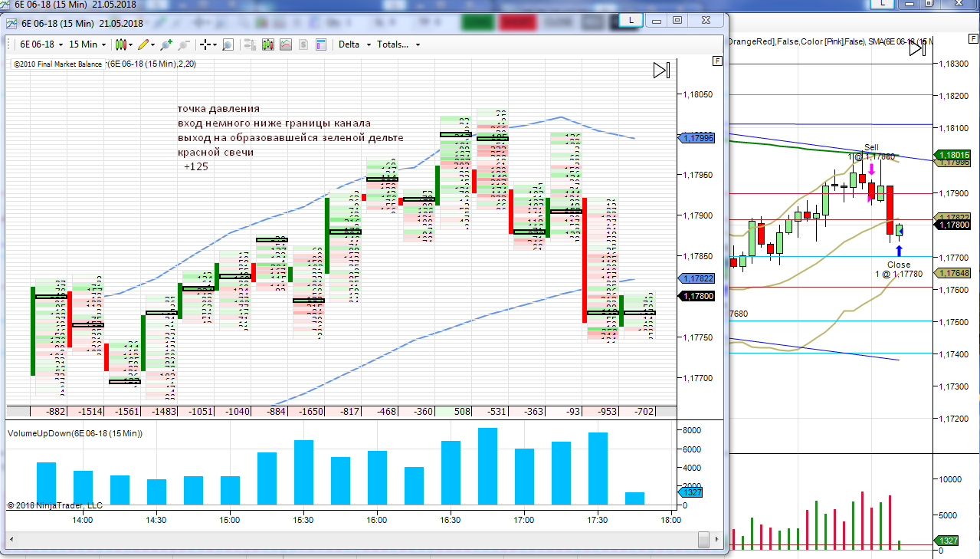This screenshot has width=980, height=559.
Task: Select the 'точка давления' annotation text
Action: pos(218,109)
